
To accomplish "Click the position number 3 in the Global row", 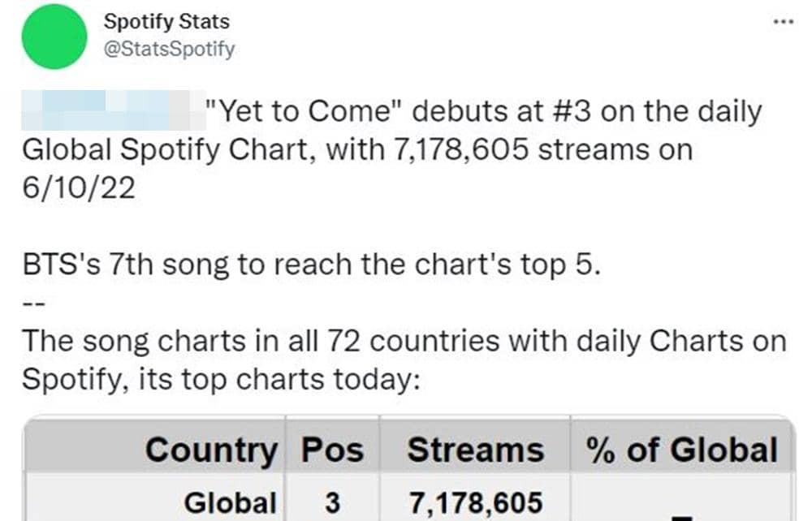I will [x=334, y=502].
